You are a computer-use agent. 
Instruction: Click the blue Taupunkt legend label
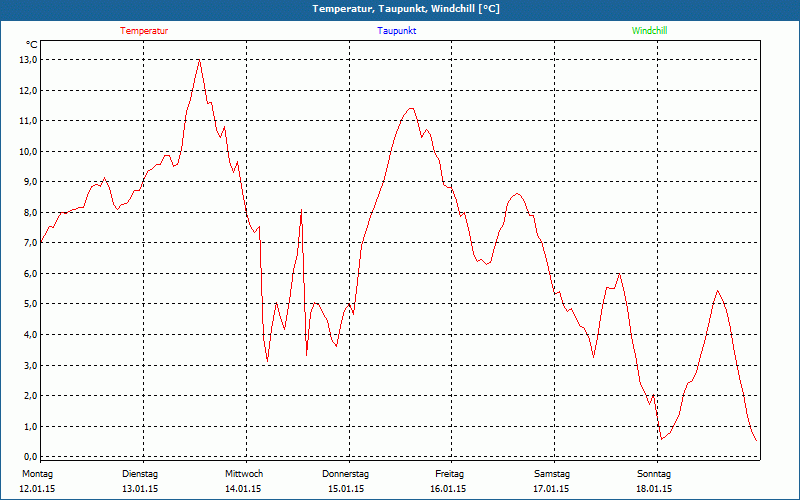396,31
